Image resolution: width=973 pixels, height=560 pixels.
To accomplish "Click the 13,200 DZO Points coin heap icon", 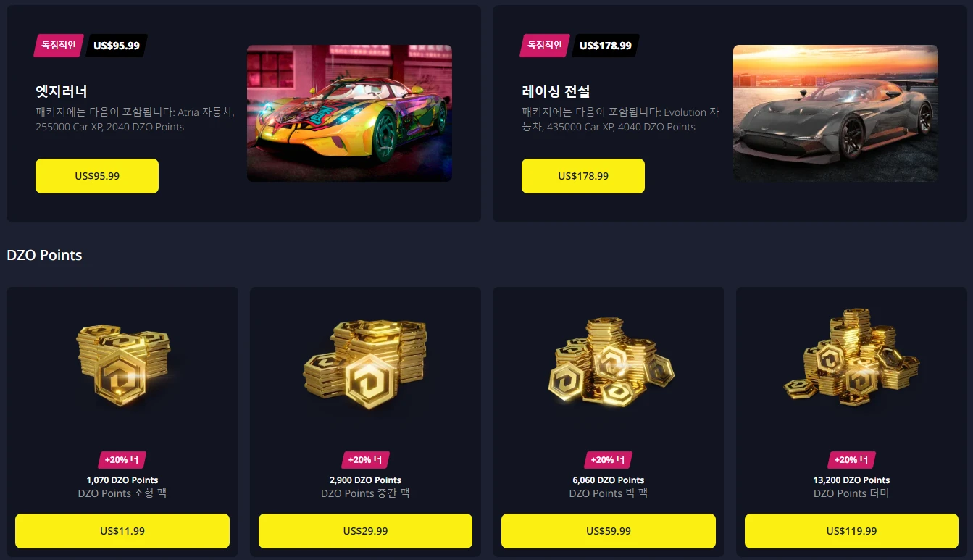I will click(x=851, y=360).
